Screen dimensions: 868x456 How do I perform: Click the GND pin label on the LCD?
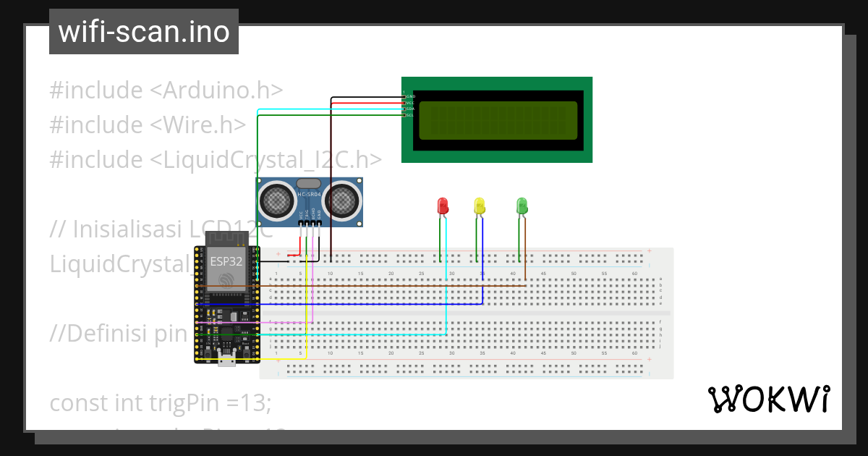point(412,96)
